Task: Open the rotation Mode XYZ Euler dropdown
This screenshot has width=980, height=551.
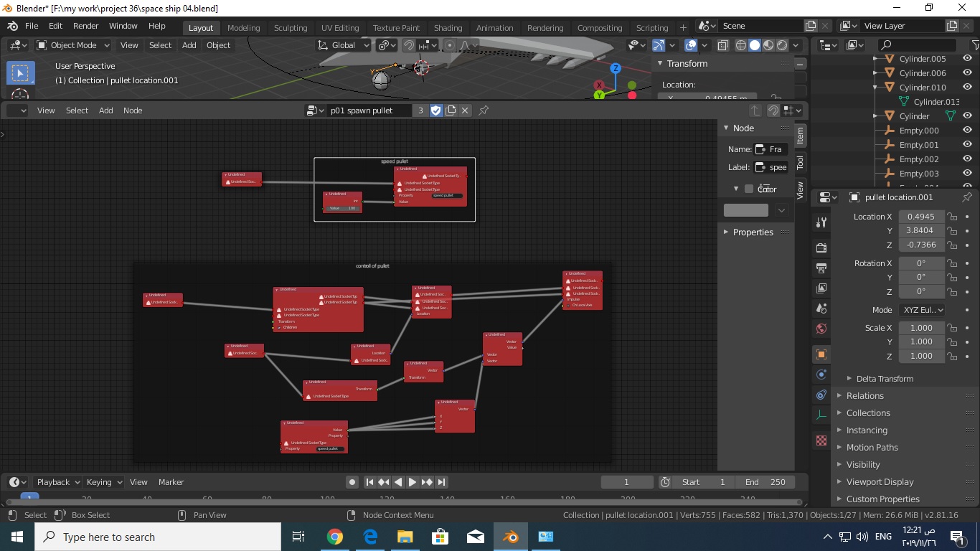Action: tap(922, 310)
